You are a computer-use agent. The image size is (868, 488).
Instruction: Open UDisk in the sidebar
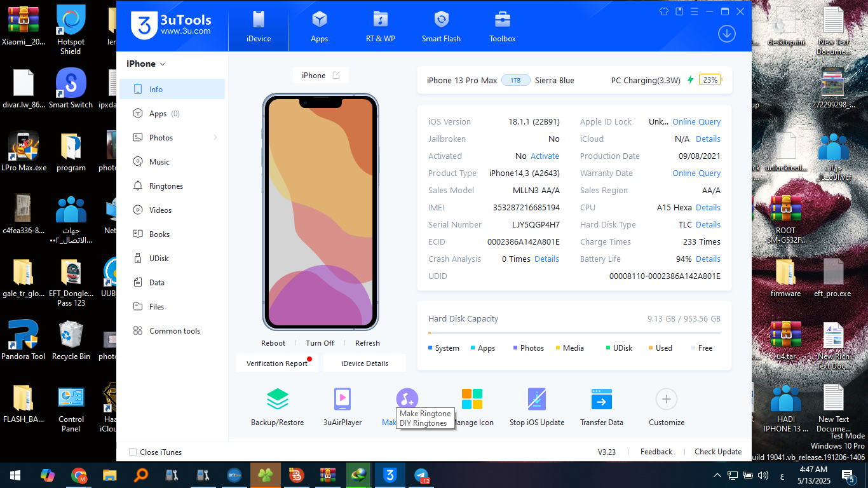[172, 258]
